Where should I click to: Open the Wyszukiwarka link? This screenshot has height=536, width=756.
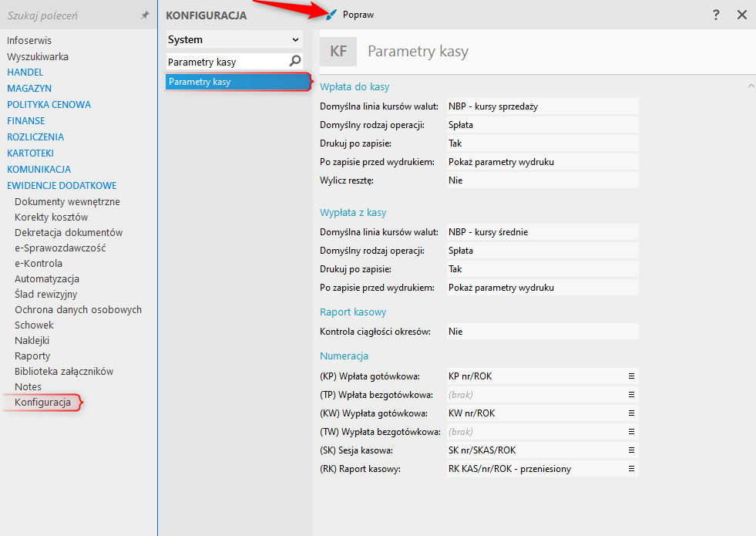(38, 56)
